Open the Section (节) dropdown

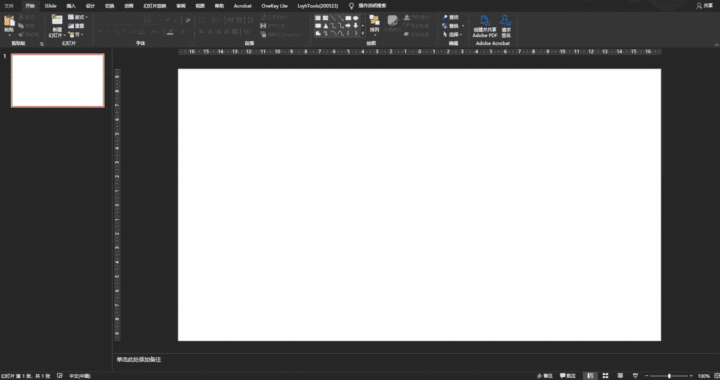pyautogui.click(x=76, y=34)
